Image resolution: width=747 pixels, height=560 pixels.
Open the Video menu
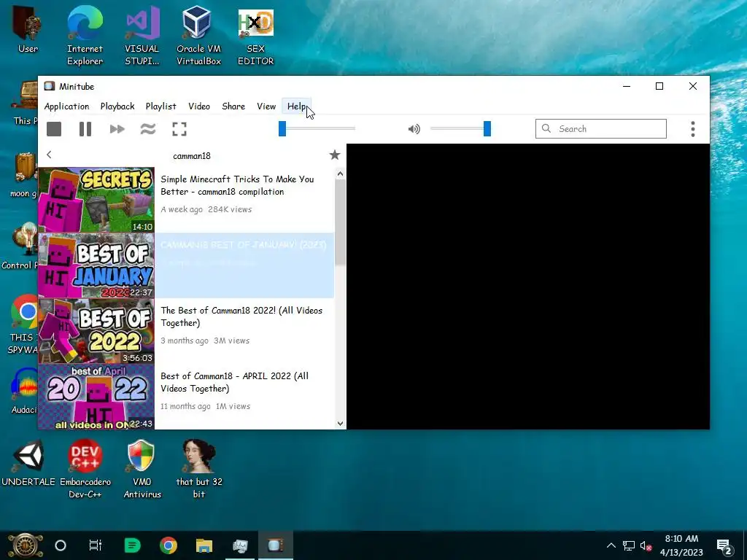pos(199,106)
